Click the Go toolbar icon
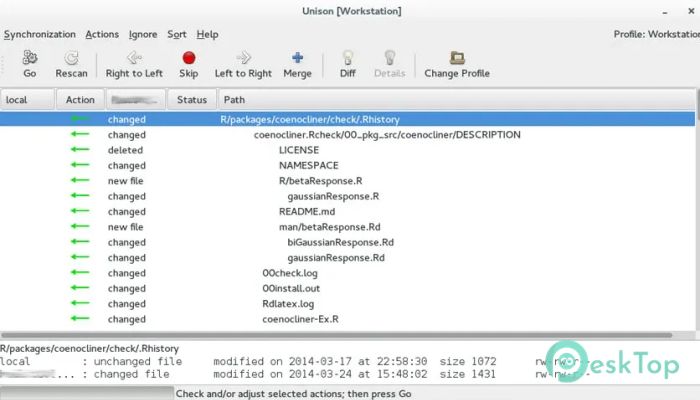Image resolution: width=700 pixels, height=400 pixels. click(30, 58)
